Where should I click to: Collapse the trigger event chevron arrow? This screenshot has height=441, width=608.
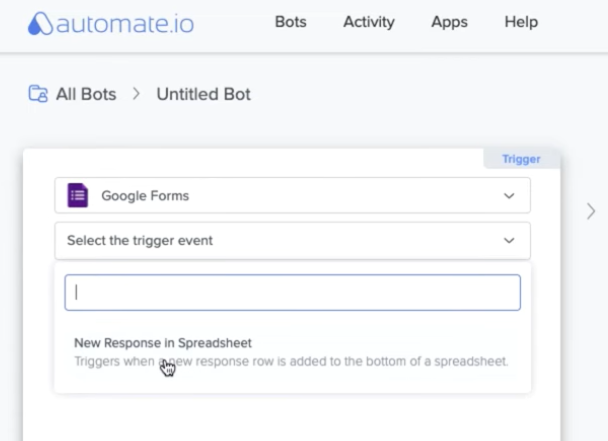pos(509,240)
